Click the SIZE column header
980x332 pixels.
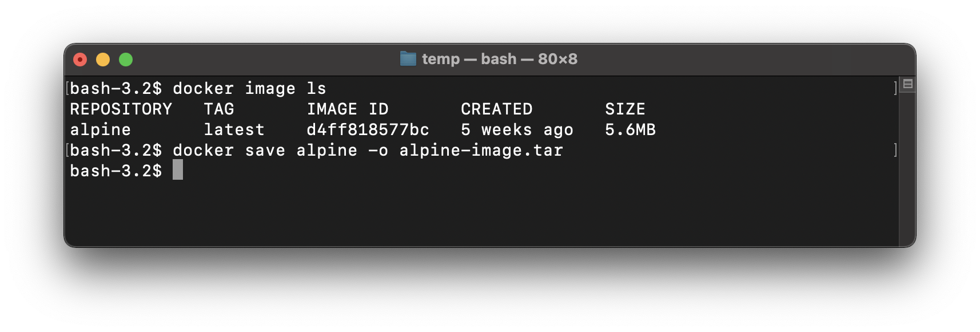[625, 109]
